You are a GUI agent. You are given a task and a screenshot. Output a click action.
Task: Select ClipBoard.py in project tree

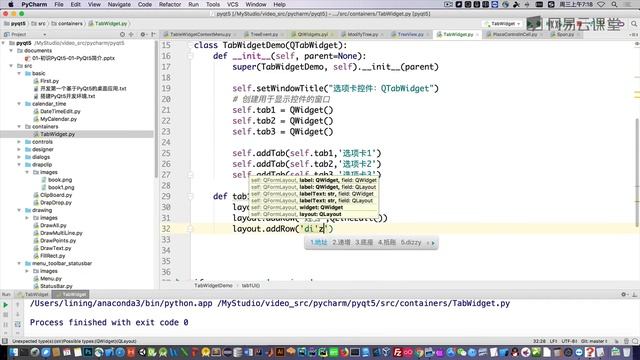click(x=56, y=195)
